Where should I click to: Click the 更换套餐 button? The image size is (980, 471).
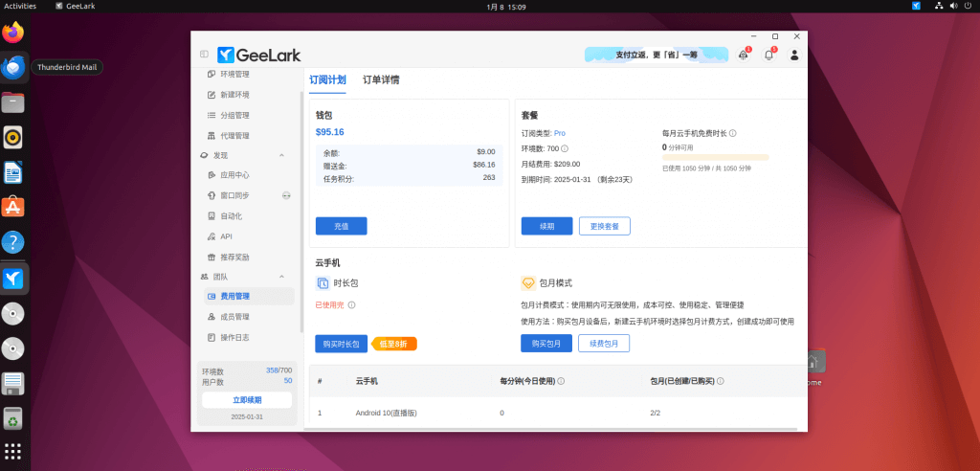[604, 227]
